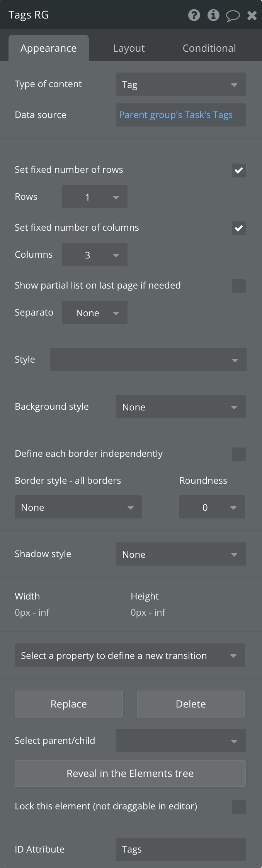Expand the Rows count dropdown
This screenshot has width=262, height=868.
coord(95,197)
